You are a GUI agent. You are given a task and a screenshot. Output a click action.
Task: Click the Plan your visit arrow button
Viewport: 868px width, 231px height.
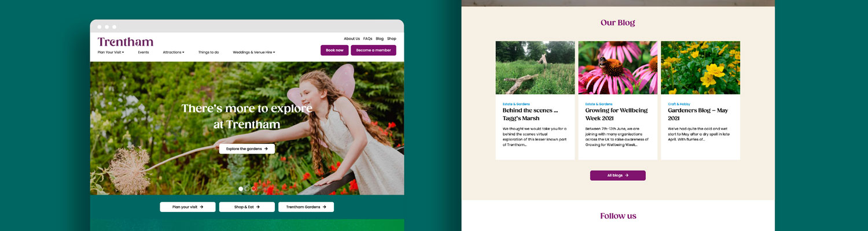pyautogui.click(x=187, y=207)
